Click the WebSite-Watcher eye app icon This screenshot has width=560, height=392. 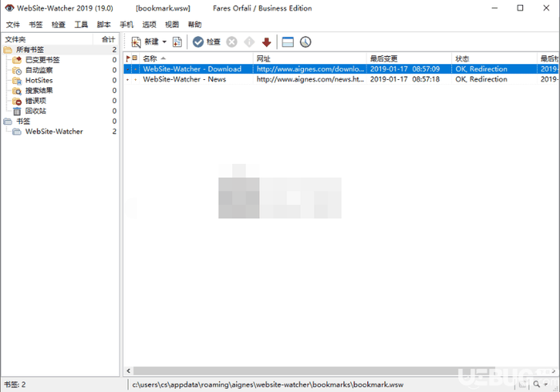[x=10, y=8]
